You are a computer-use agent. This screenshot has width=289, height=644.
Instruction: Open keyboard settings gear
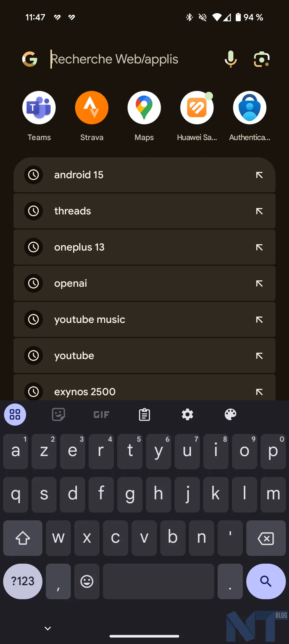(188, 414)
